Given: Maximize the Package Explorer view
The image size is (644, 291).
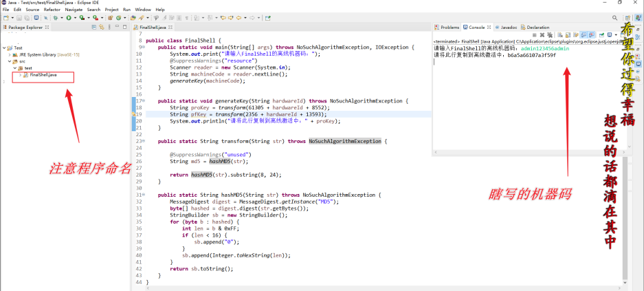Looking at the screenshot, I should click(x=125, y=27).
